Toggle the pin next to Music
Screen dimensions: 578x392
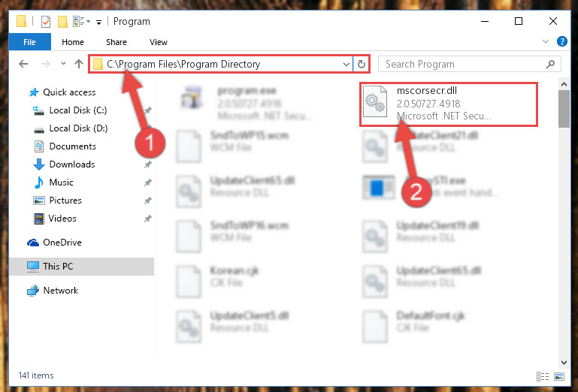click(148, 182)
